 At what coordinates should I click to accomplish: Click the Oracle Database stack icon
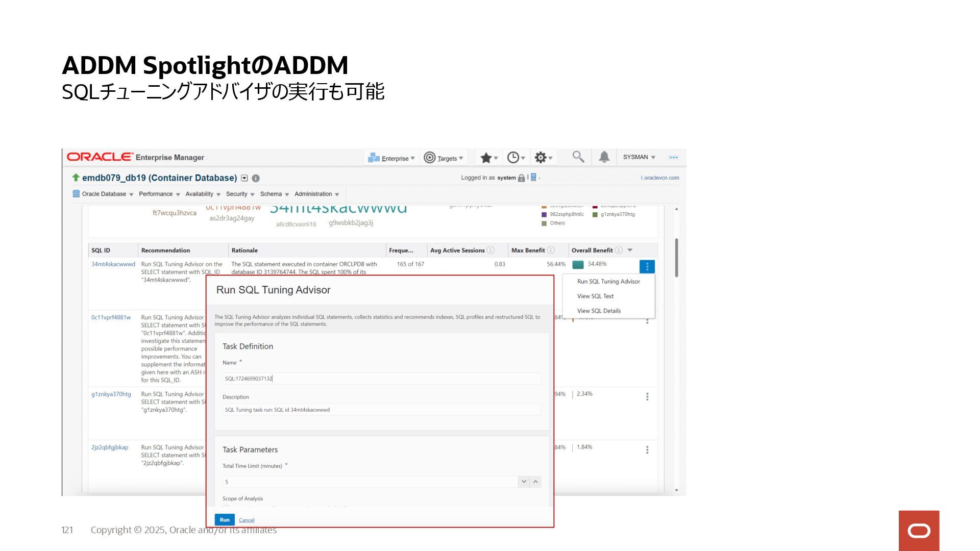tap(76, 194)
